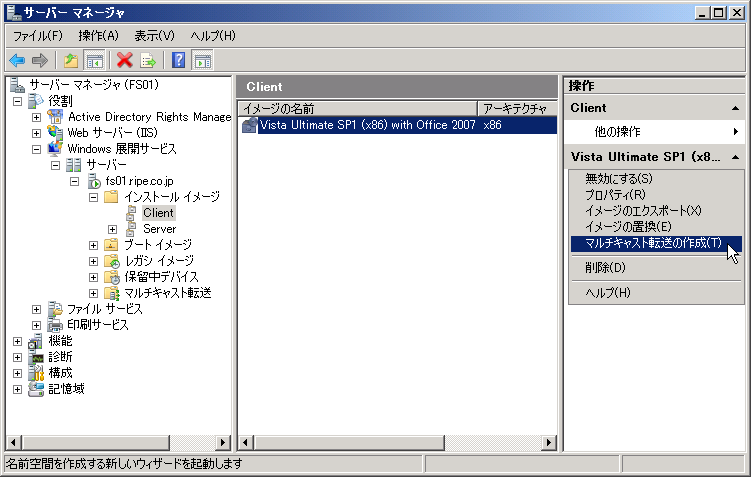Click the 機能 features icon
The image size is (751, 477).
tap(36, 341)
